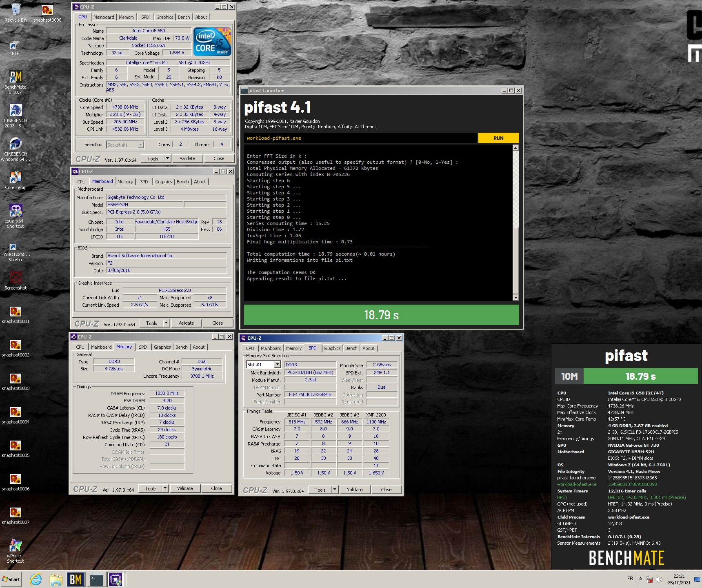This screenshot has height=588, width=702.
Task: Switch to console window taskbar icon
Action: (x=96, y=579)
